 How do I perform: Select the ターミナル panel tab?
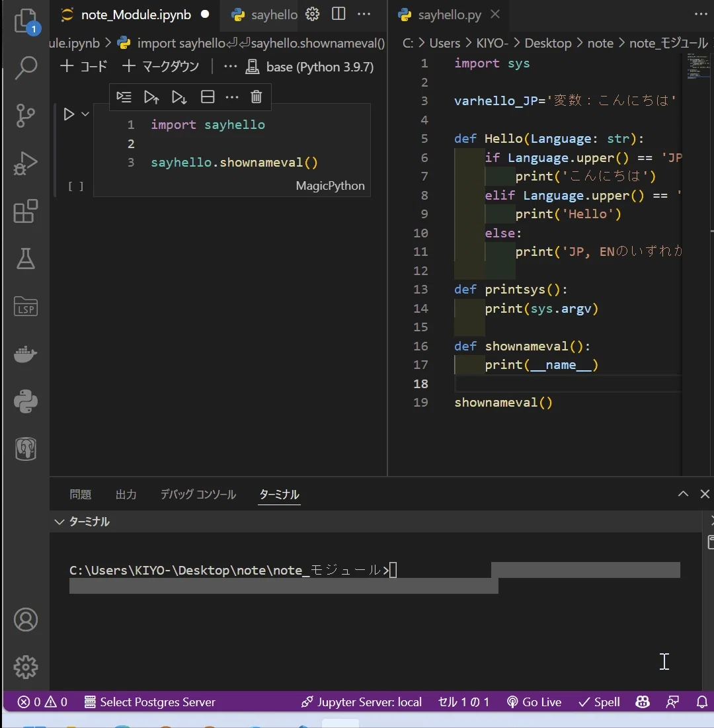point(279,495)
